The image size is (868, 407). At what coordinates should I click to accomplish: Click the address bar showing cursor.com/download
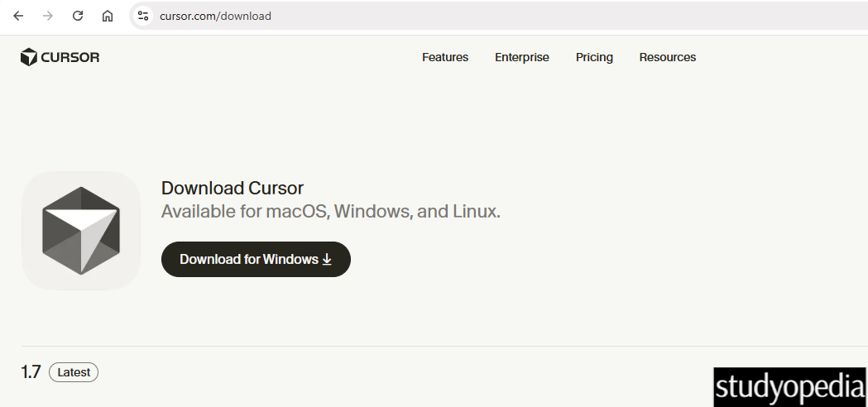(x=498, y=16)
